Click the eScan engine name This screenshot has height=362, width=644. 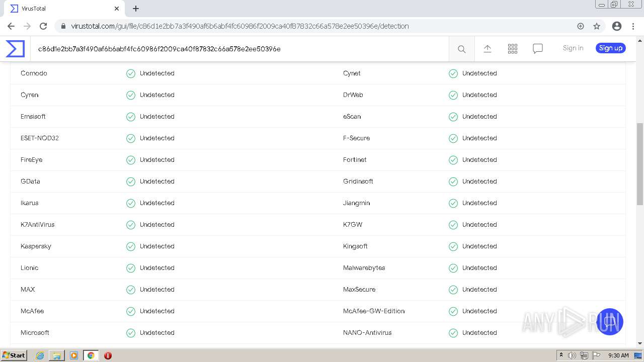[352, 117]
